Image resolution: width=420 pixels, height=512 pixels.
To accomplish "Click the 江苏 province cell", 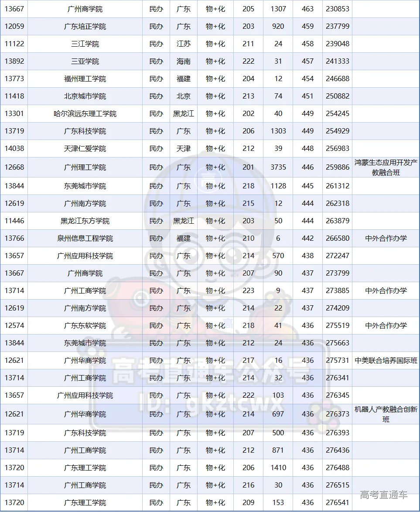I will pos(184,44).
